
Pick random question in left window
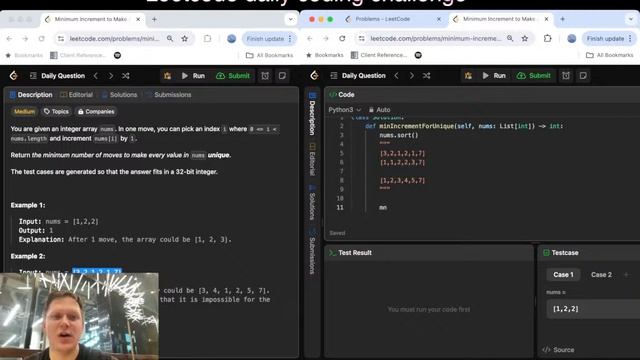click(x=126, y=76)
